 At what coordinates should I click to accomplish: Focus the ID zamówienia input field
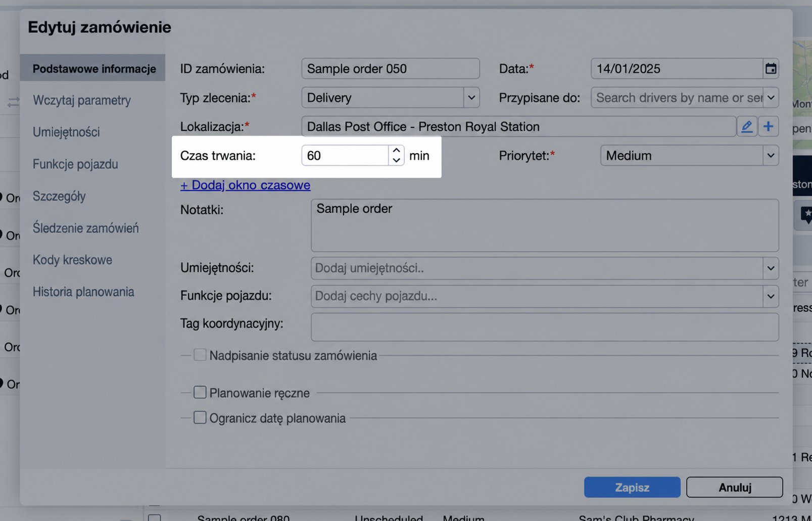tap(391, 69)
